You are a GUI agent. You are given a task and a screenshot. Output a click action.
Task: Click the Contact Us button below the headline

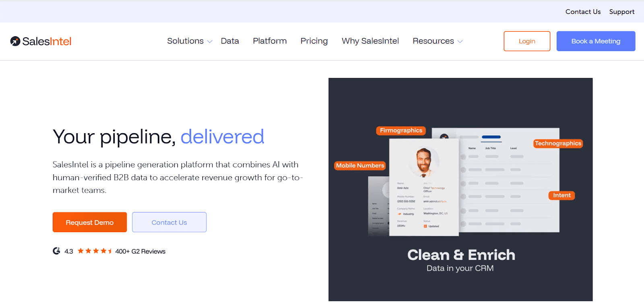coord(169,222)
